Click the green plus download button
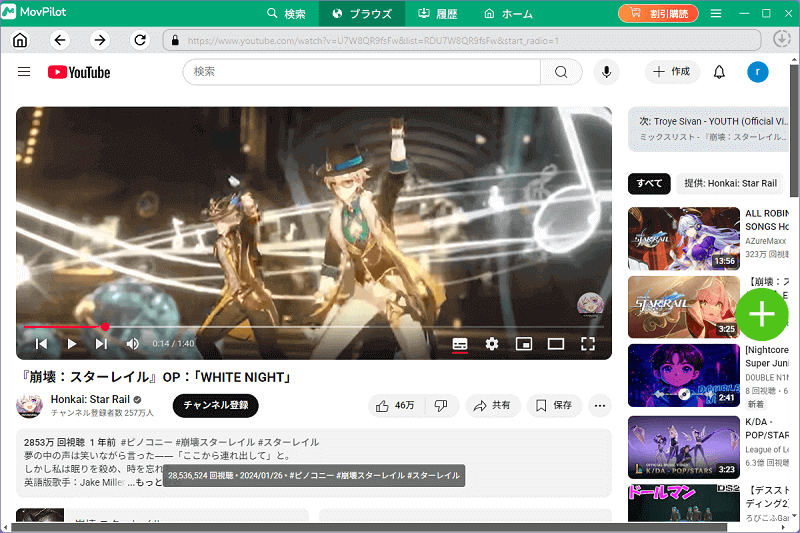 762,314
